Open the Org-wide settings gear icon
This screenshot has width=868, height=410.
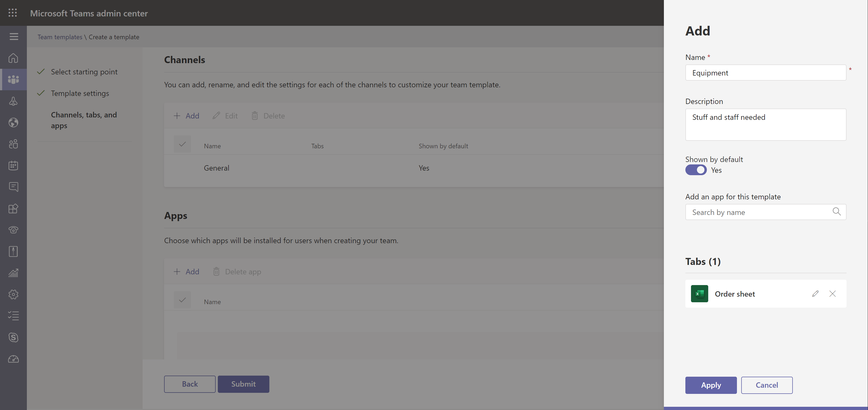point(13,294)
